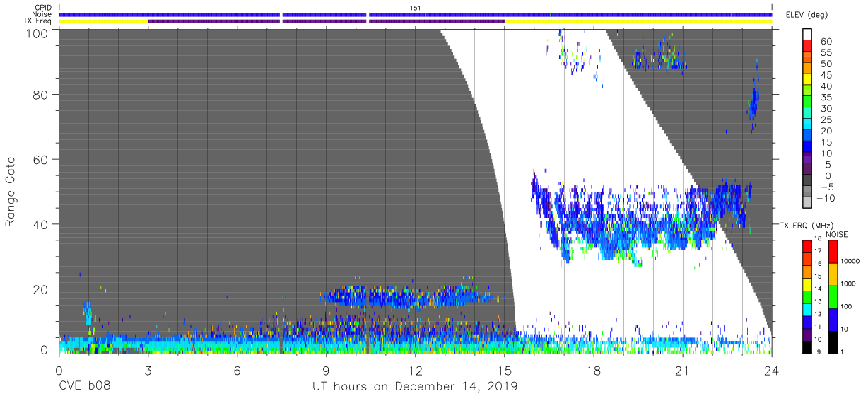The image size is (868, 401).
Task: Click the Noise row label above the plot
Action: 42,14
